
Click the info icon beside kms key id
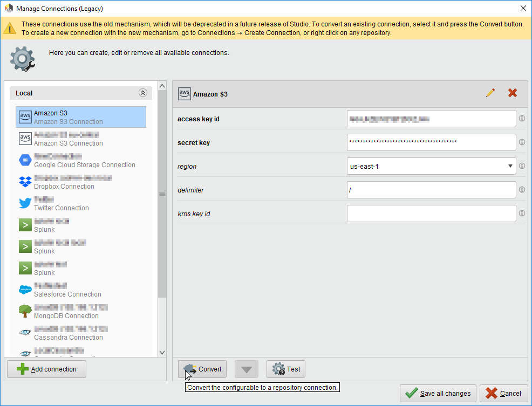coord(522,214)
